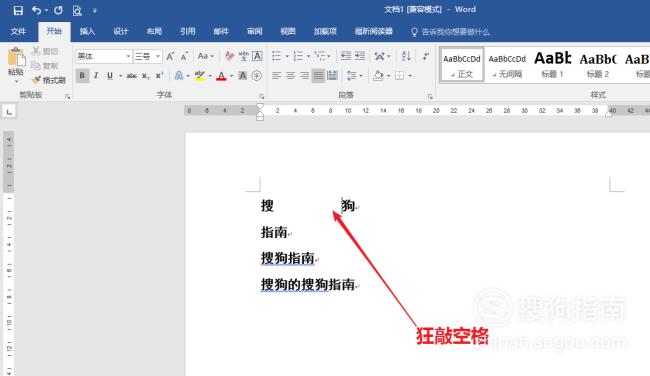Apply character border with boxed A
Screen dimensions: 650x376
click(257, 56)
